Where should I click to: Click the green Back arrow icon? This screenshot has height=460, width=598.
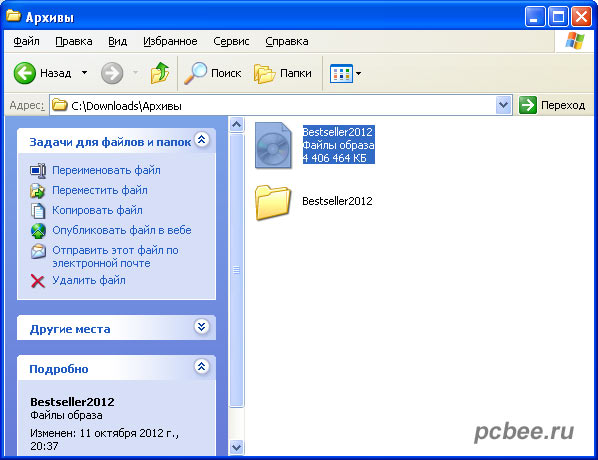click(25, 73)
